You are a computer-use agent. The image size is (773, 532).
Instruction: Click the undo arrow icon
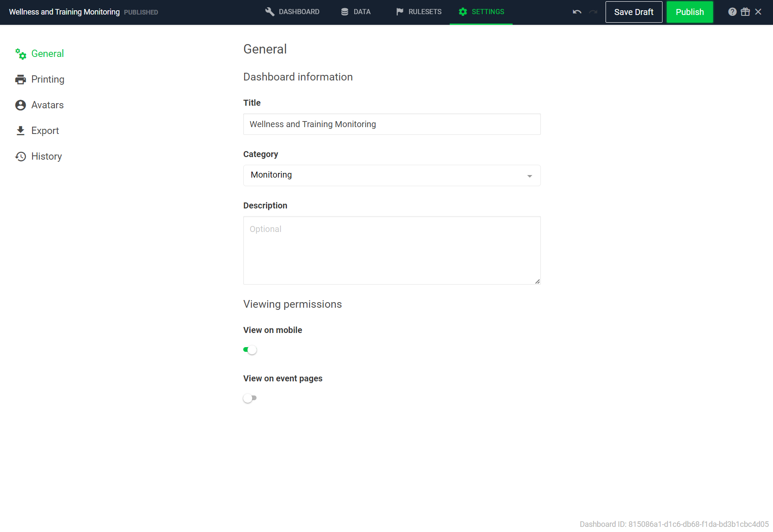pyautogui.click(x=577, y=12)
